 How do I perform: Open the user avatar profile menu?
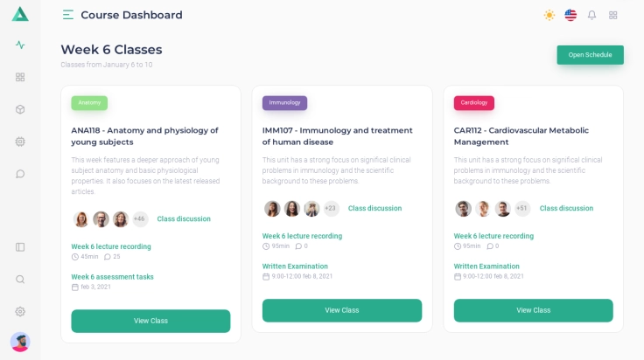tap(20, 342)
